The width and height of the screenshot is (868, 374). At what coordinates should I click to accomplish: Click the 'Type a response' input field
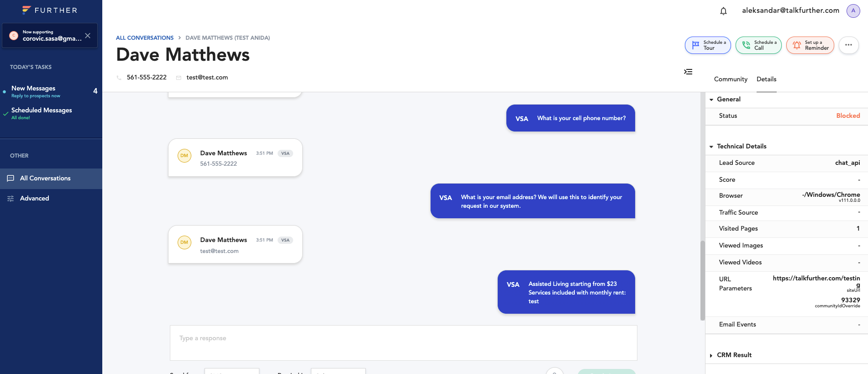point(403,342)
